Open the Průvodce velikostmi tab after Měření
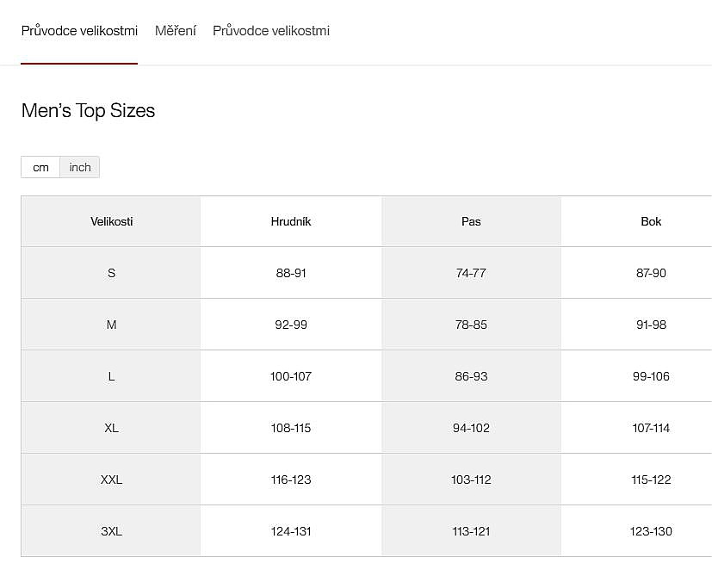 click(x=270, y=31)
